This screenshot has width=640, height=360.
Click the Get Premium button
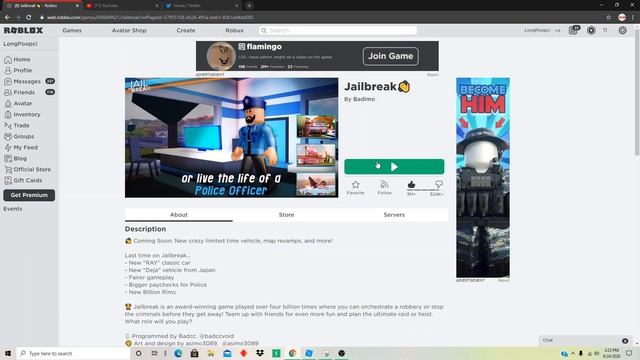29,195
